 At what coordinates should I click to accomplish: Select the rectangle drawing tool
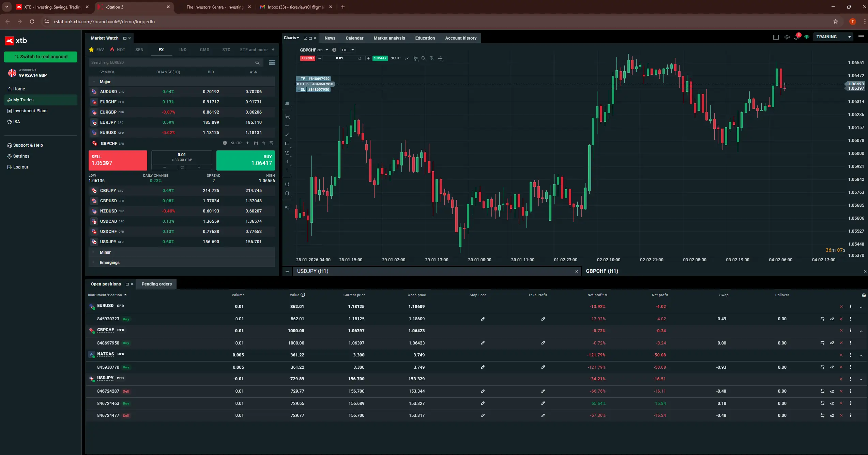(x=287, y=143)
